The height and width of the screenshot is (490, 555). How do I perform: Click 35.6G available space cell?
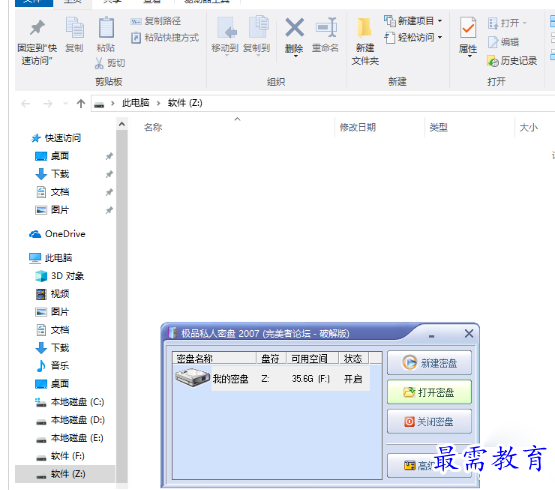[x=310, y=379]
